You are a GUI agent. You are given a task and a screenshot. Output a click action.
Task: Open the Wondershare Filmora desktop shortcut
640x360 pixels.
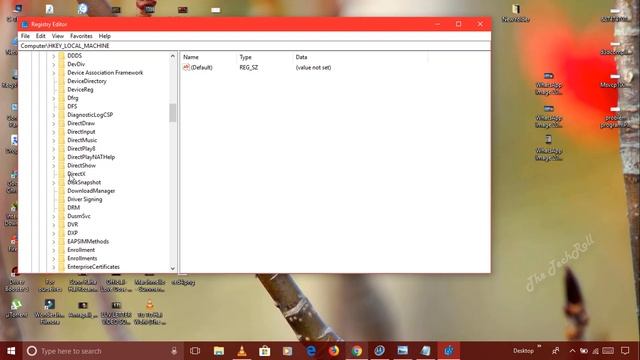50,312
